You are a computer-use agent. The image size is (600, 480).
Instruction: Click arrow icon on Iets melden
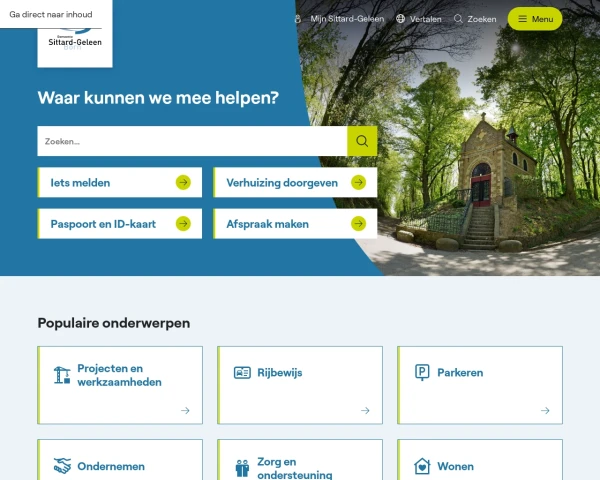coord(183,183)
